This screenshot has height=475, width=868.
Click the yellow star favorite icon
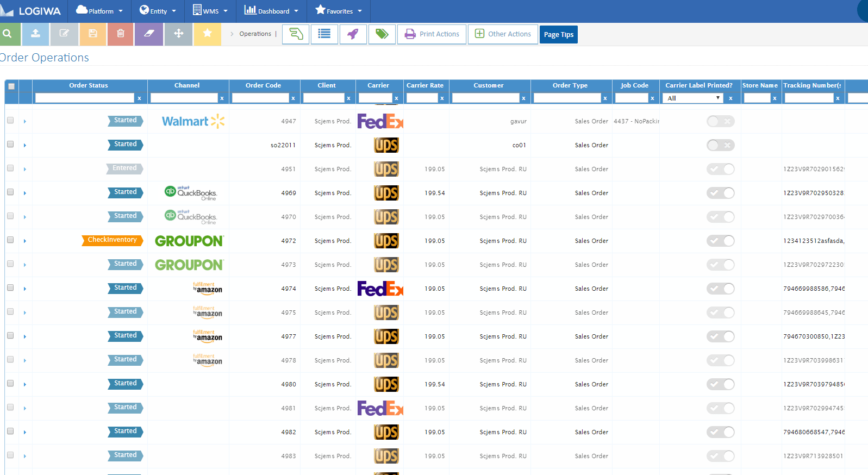point(207,34)
